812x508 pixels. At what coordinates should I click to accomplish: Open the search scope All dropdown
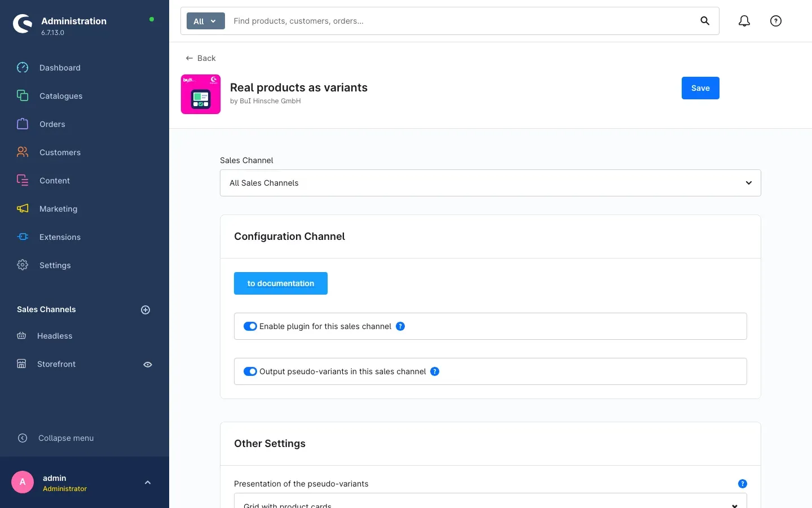click(x=206, y=21)
